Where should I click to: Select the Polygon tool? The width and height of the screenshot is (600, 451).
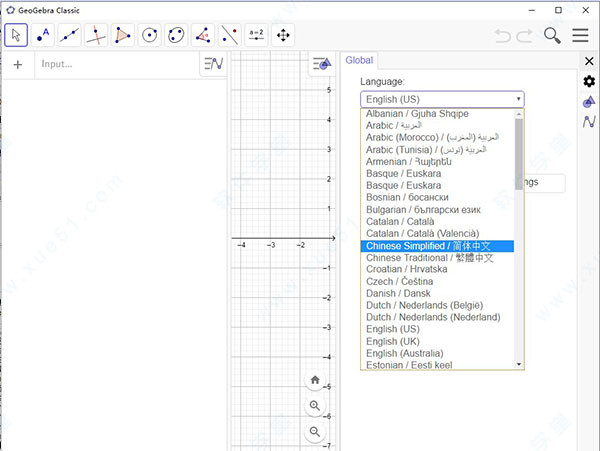click(x=123, y=35)
